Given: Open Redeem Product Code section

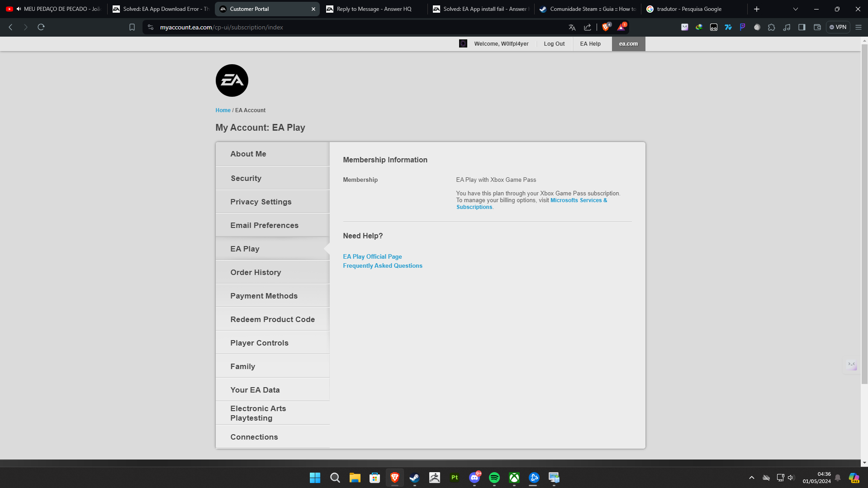Looking at the screenshot, I should [273, 319].
